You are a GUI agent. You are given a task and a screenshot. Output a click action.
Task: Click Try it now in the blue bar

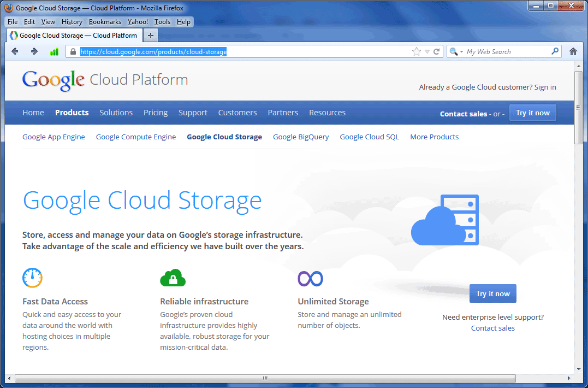(532, 113)
